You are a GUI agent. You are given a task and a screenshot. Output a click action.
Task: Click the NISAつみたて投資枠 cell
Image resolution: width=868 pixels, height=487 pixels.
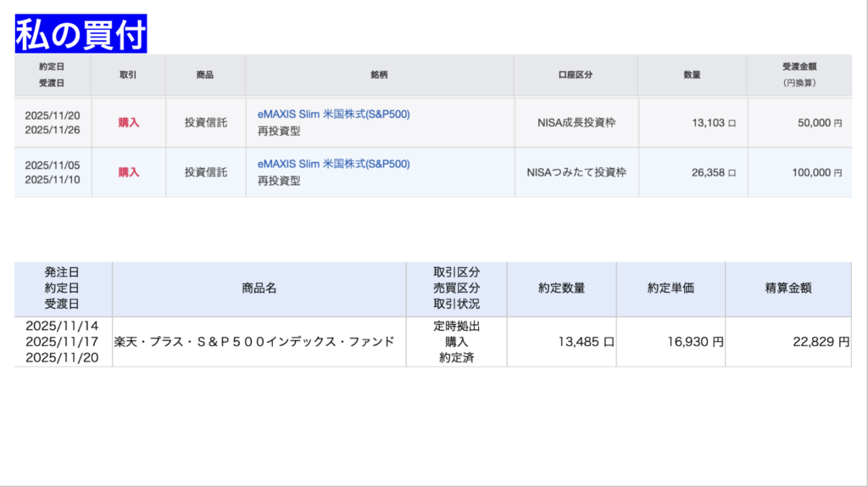(x=576, y=172)
